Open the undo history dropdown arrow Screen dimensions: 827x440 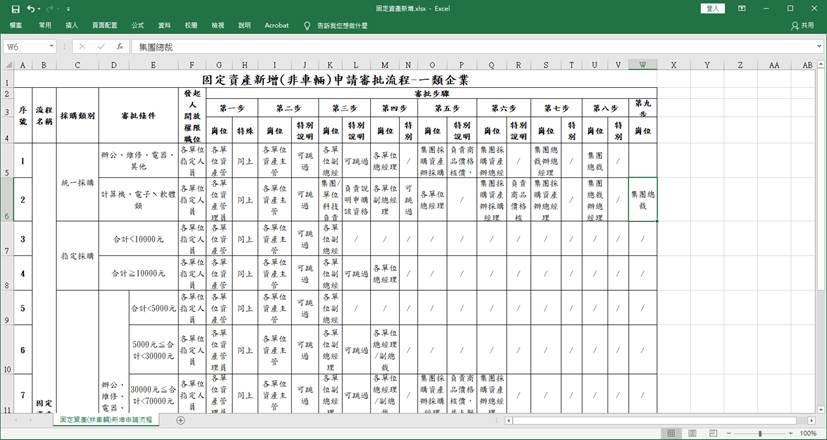click(x=40, y=9)
